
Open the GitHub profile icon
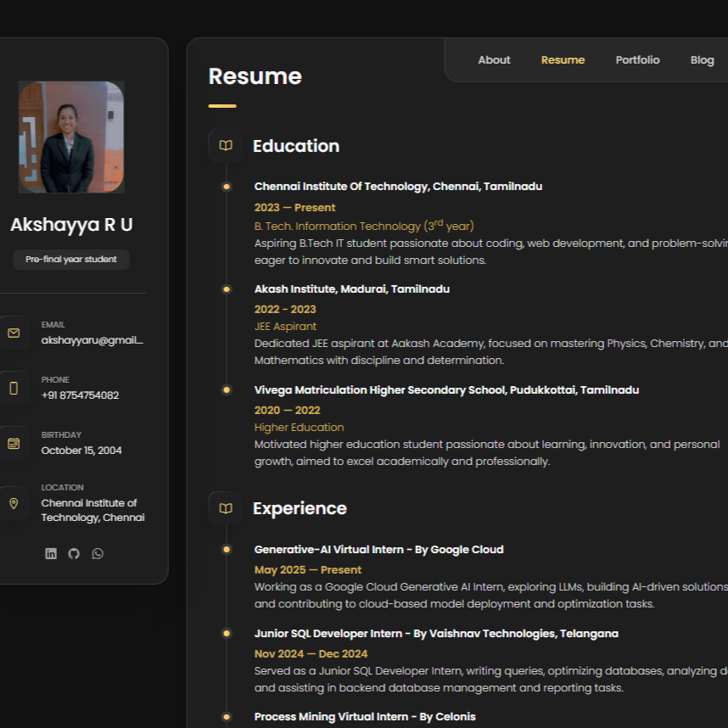74,554
